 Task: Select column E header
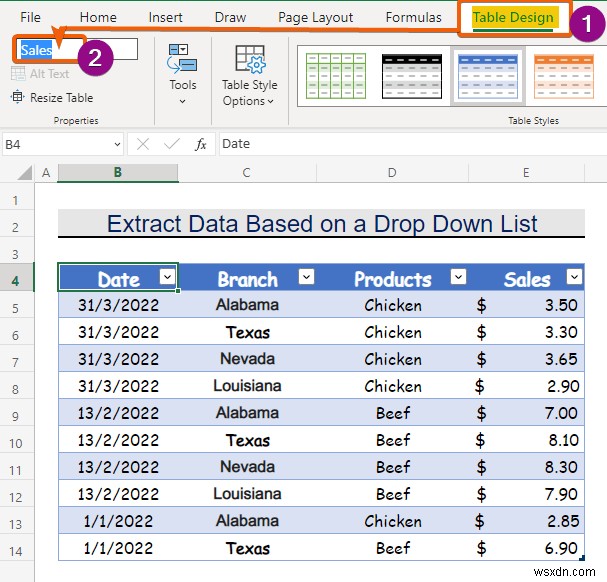click(526, 173)
